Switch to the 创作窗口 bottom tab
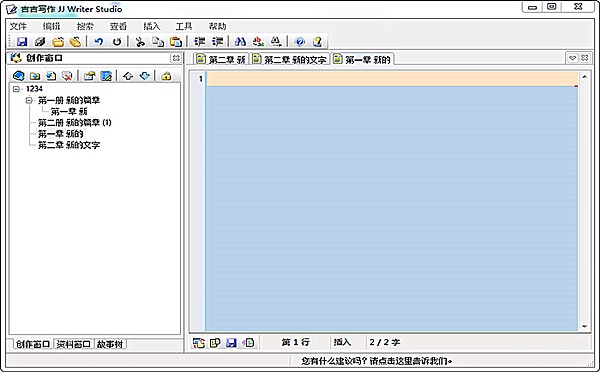This screenshot has width=600, height=372. [x=33, y=344]
